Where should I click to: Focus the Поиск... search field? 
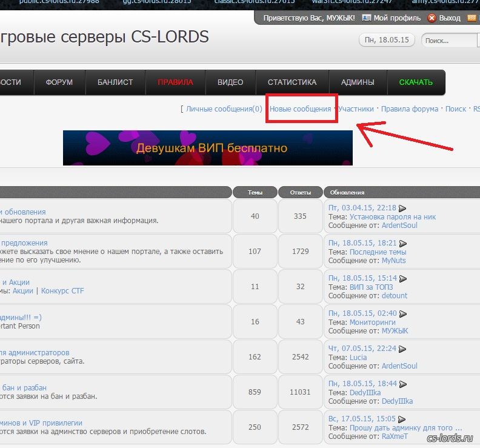pyautogui.click(x=448, y=41)
